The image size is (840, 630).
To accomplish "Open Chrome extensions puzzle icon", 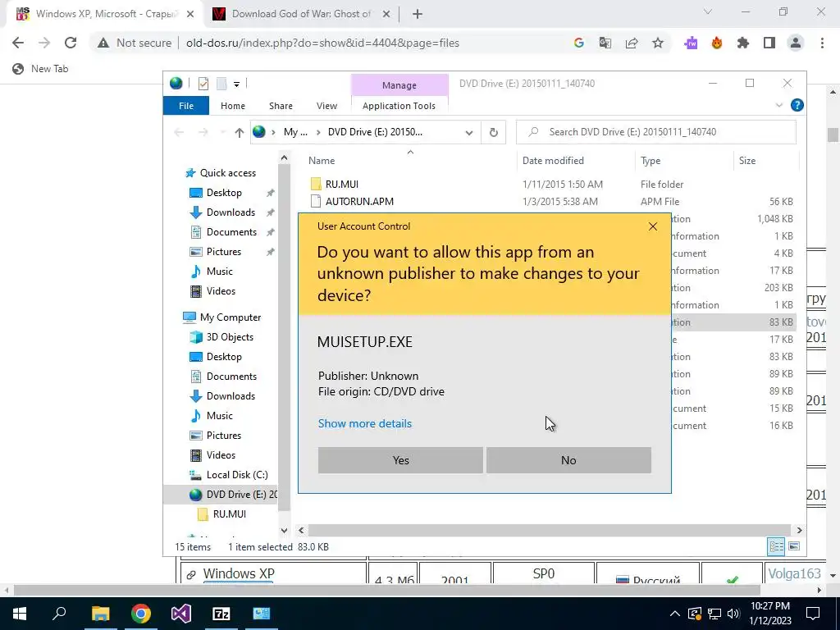I will (x=742, y=43).
